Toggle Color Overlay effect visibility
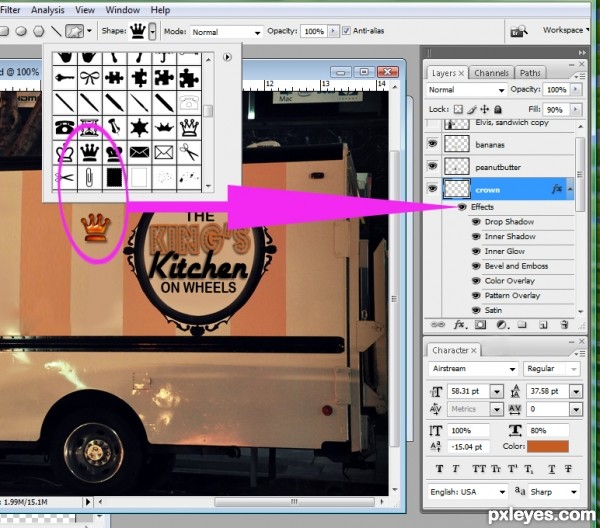This screenshot has height=528, width=600. 476,281
